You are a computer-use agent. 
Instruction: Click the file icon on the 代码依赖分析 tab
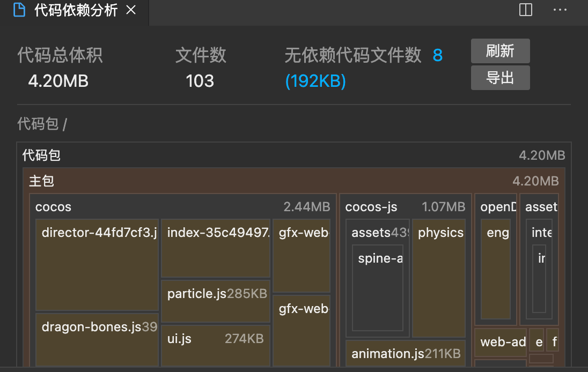tap(20, 9)
